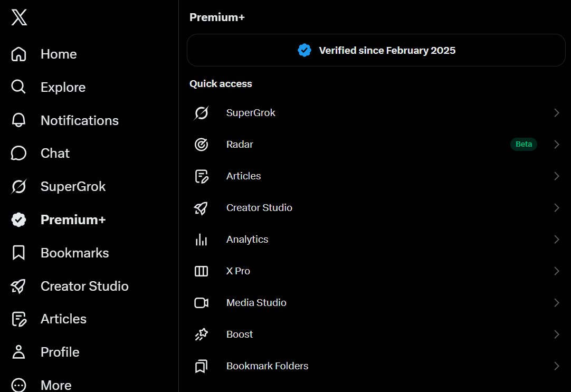Select the Articles text in Quick access
571x392 pixels.
pyautogui.click(x=244, y=176)
